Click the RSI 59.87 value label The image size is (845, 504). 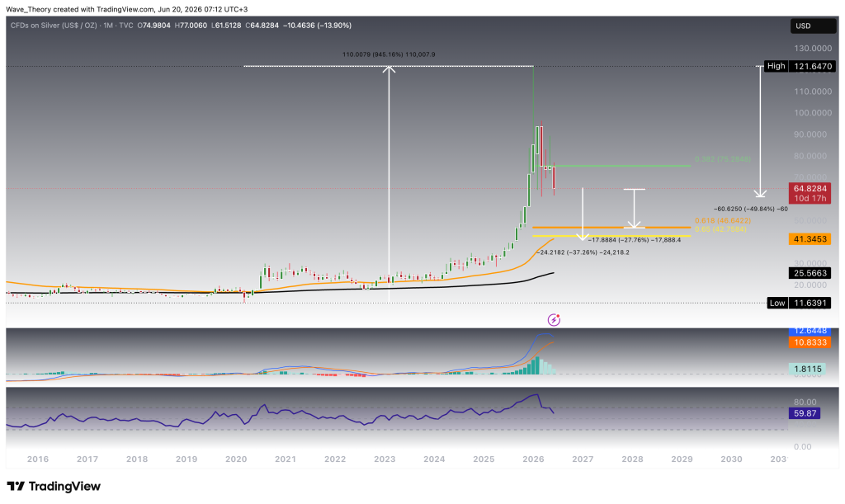(805, 413)
